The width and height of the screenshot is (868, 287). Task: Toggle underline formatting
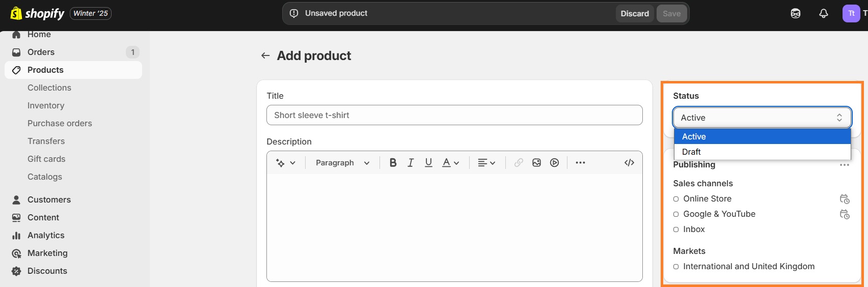pos(428,163)
